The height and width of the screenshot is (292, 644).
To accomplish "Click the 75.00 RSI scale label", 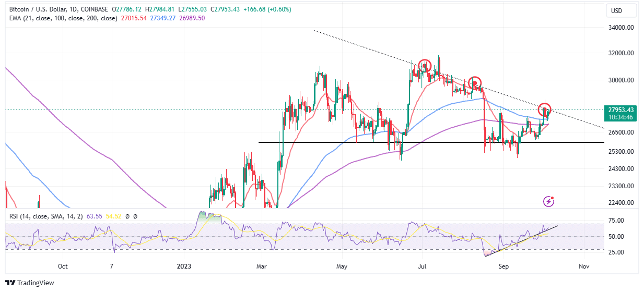I will [x=616, y=221].
